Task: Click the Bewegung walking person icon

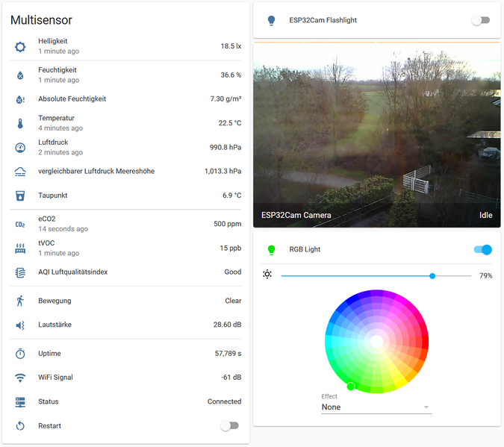Action: 20,301
